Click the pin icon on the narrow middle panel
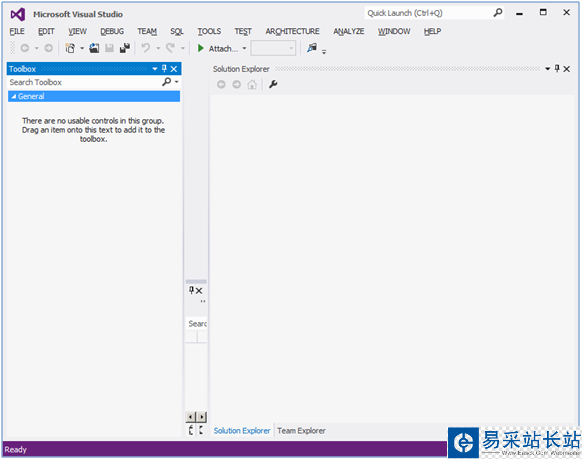The height and width of the screenshot is (459, 582). 192,290
